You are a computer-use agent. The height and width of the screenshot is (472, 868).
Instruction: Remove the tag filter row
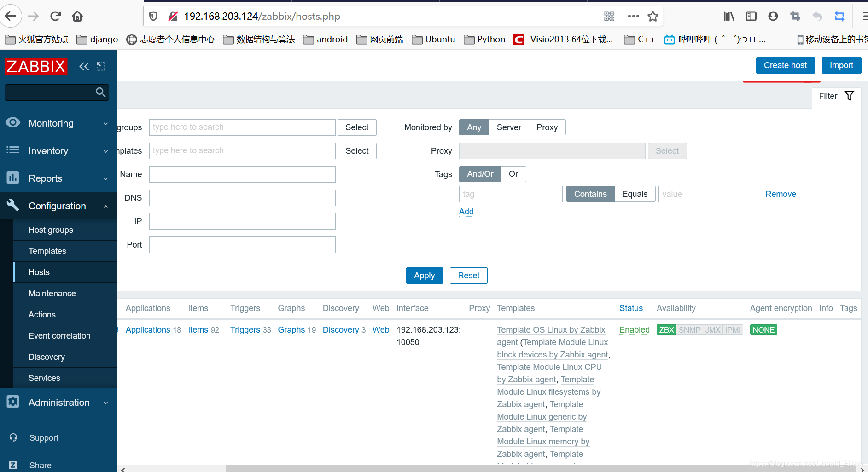point(781,194)
